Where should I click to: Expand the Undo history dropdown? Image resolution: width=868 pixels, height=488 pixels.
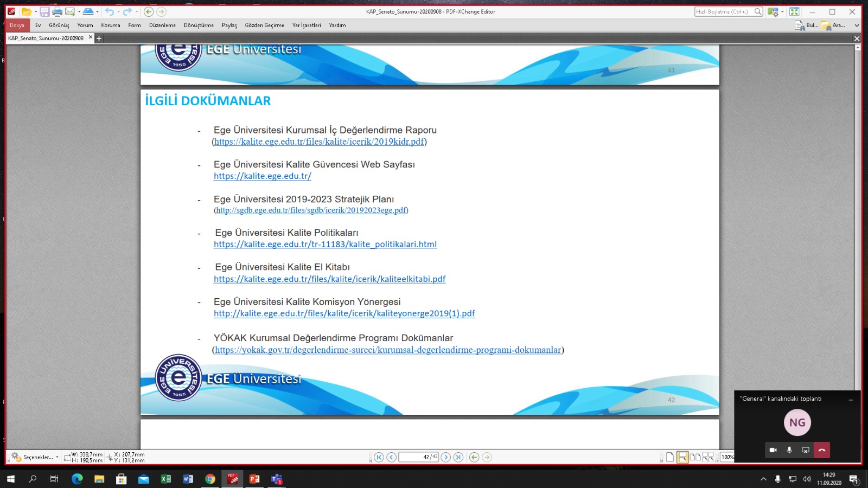[x=118, y=11]
